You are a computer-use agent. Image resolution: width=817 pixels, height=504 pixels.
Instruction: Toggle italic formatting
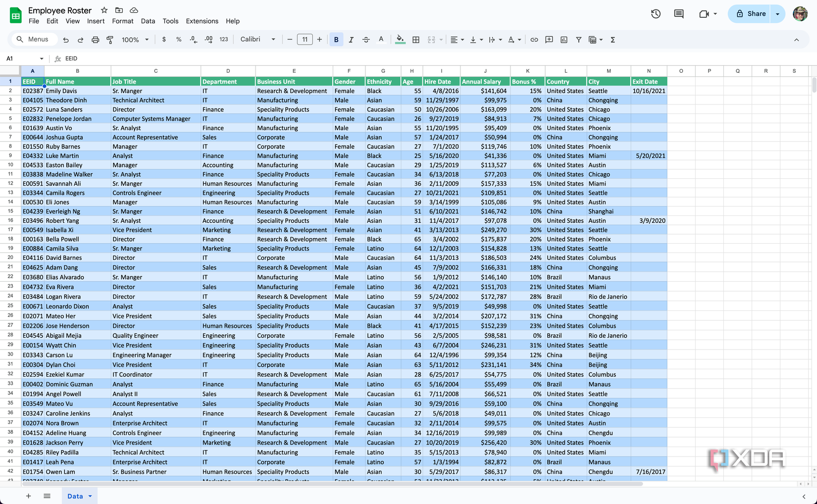point(351,40)
